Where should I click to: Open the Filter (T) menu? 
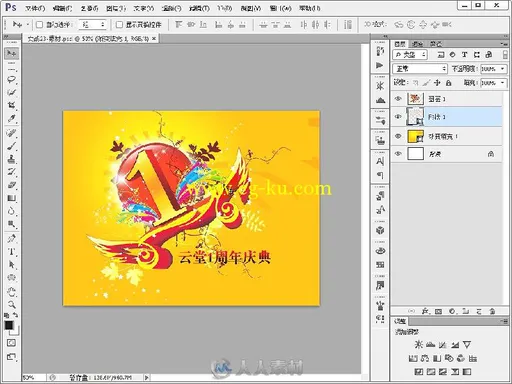[x=199, y=8]
